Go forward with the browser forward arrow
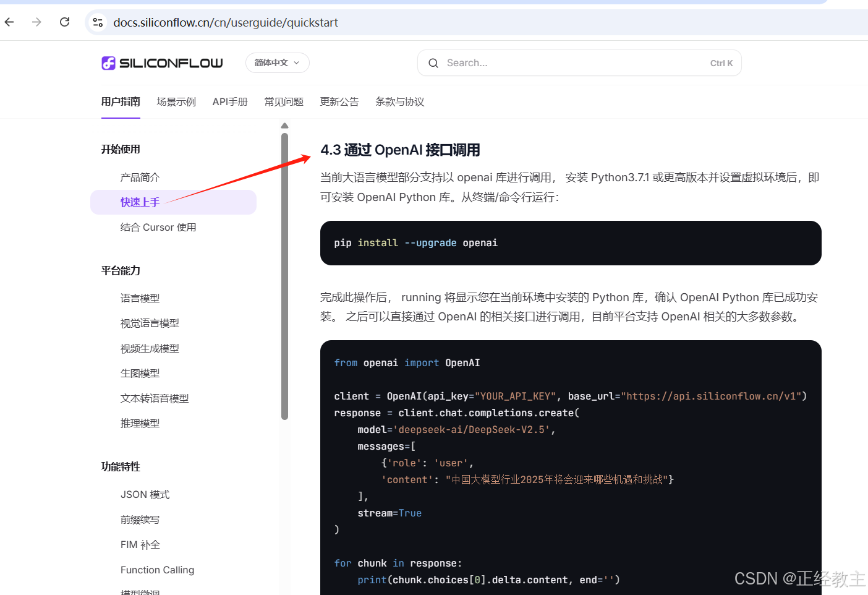The height and width of the screenshot is (595, 868). tap(36, 22)
